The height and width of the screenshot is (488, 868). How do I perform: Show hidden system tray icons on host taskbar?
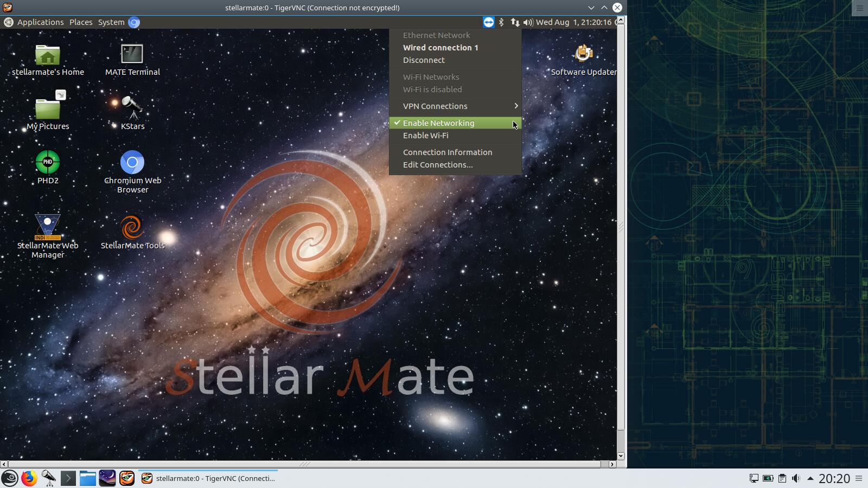810,478
